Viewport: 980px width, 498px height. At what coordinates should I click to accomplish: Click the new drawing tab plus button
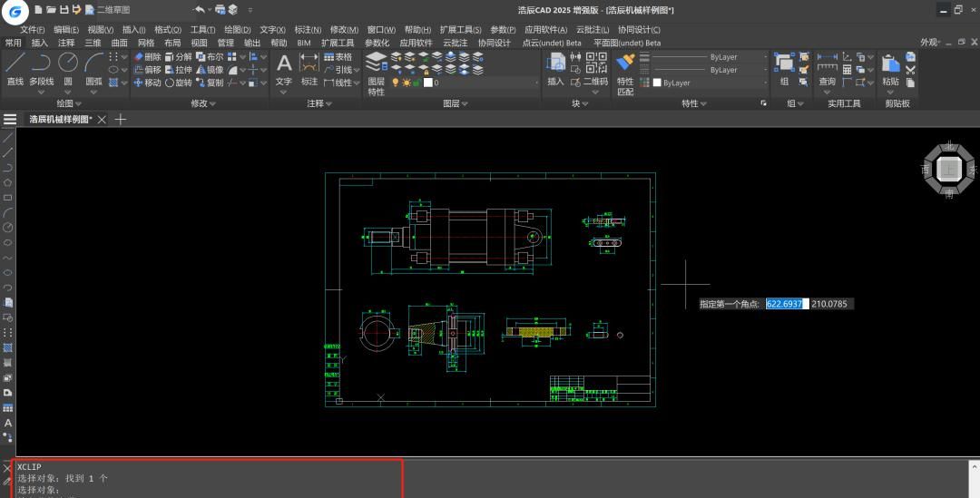pos(121,119)
